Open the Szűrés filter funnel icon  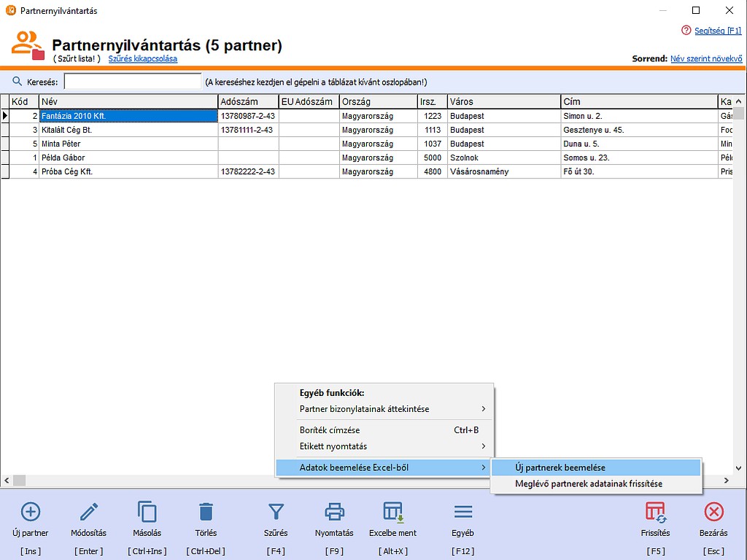tap(276, 511)
